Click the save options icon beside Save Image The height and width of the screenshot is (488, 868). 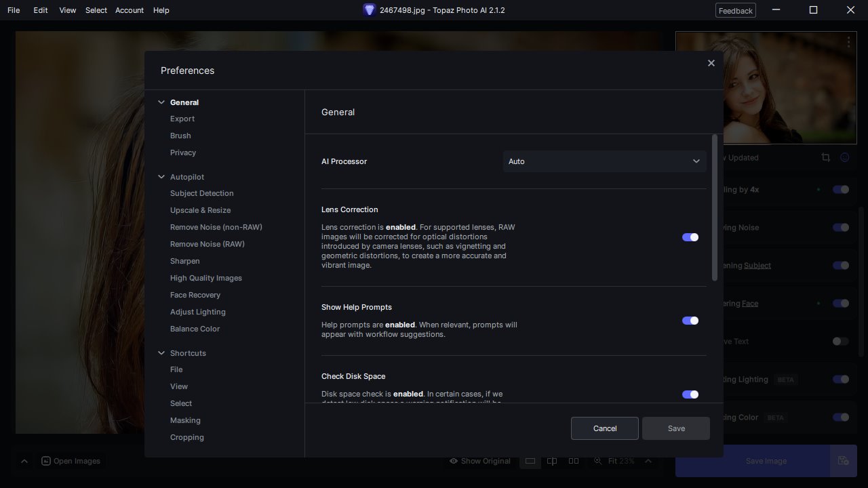pyautogui.click(x=843, y=461)
